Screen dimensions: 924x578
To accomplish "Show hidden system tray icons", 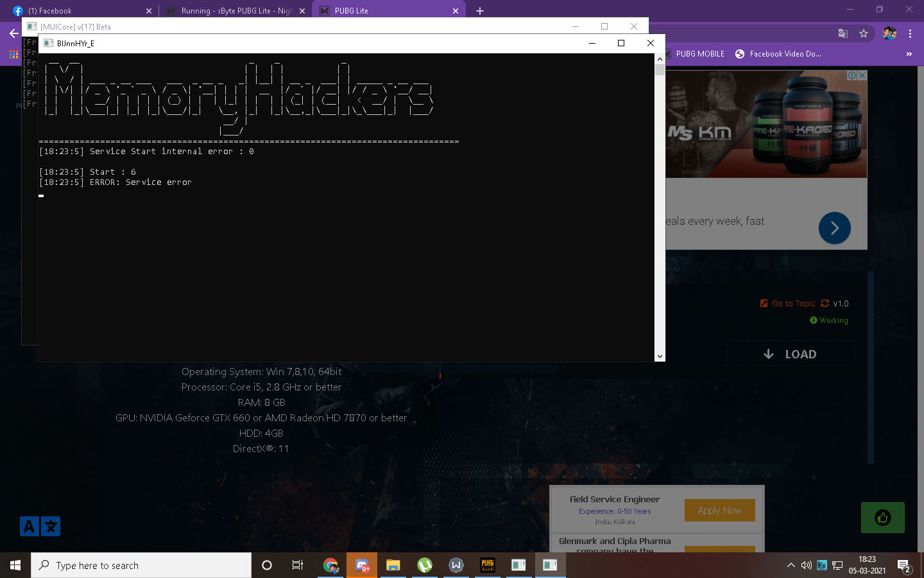I will coord(791,565).
